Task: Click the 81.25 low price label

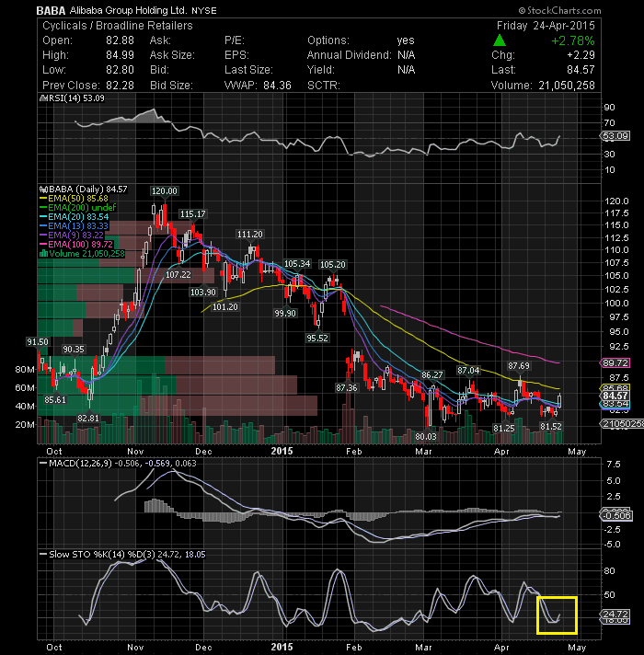Action: (503, 428)
